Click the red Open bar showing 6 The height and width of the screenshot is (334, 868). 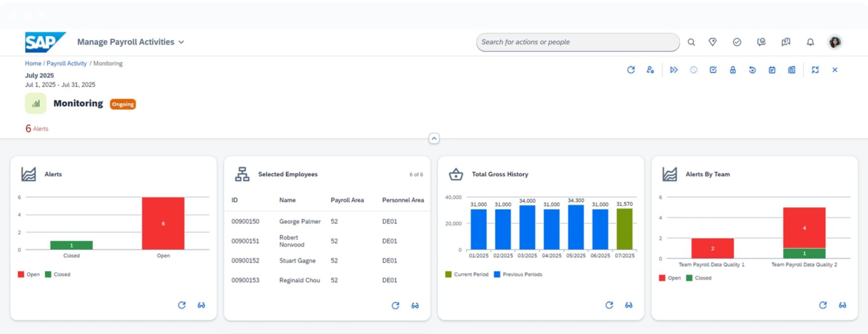point(163,223)
